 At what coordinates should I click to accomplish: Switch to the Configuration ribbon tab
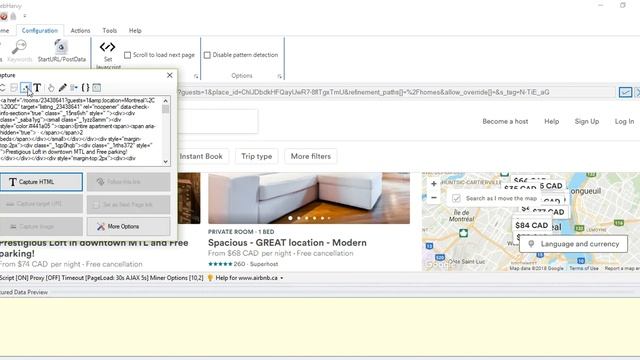(x=40, y=31)
